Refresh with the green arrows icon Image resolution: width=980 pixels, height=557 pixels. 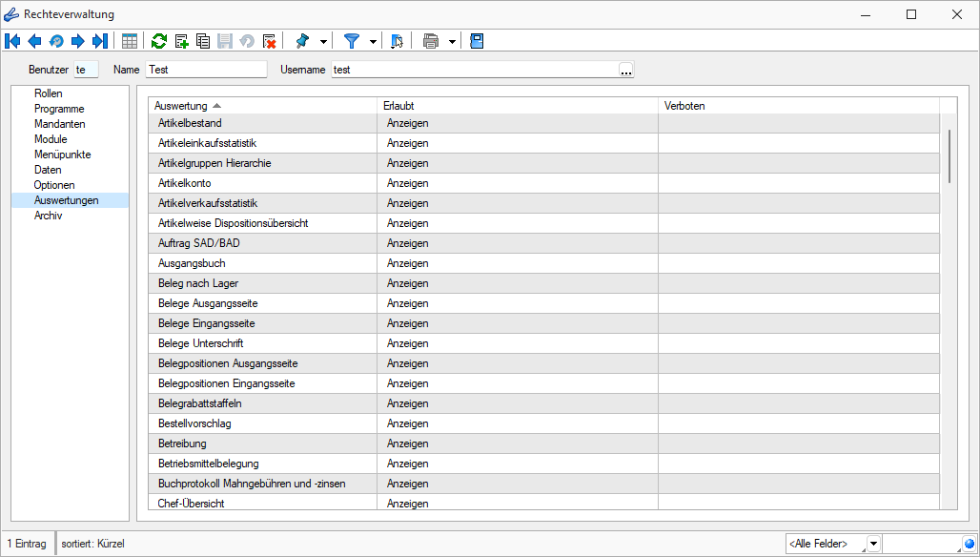coord(159,41)
